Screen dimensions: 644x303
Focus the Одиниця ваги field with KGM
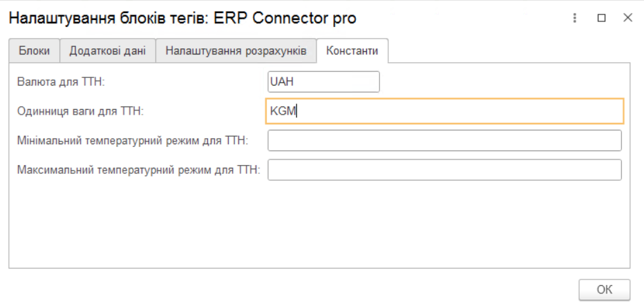pyautogui.click(x=444, y=110)
